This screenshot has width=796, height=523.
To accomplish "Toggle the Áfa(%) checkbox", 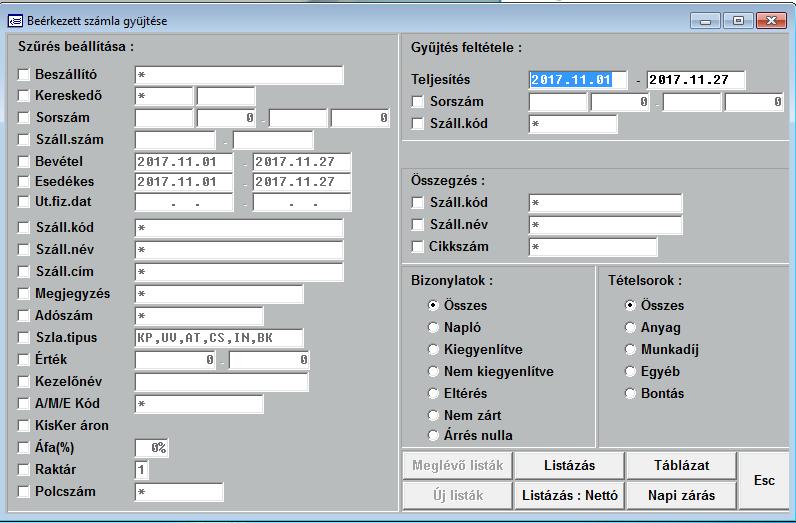I will tap(24, 447).
